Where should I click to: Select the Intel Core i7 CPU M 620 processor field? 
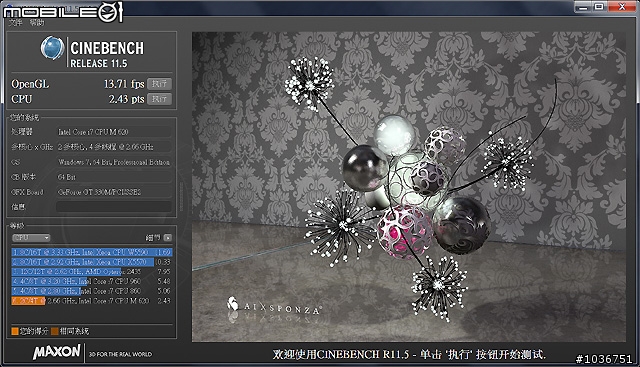click(113, 132)
